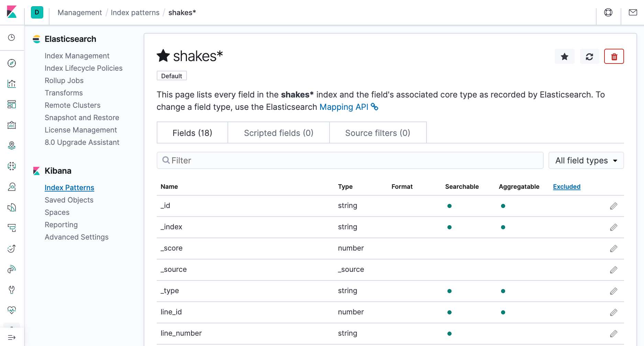Click the Searchable column header
Screen dimensions: 644x346
pos(462,187)
